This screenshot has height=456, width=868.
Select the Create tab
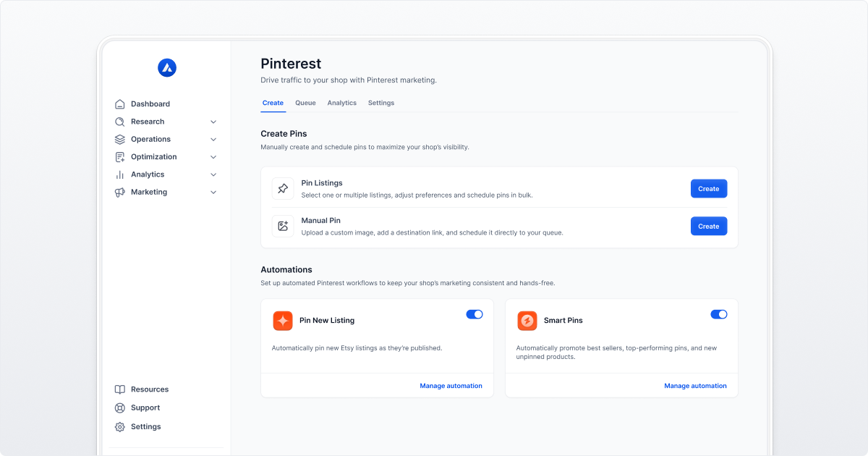tap(273, 103)
